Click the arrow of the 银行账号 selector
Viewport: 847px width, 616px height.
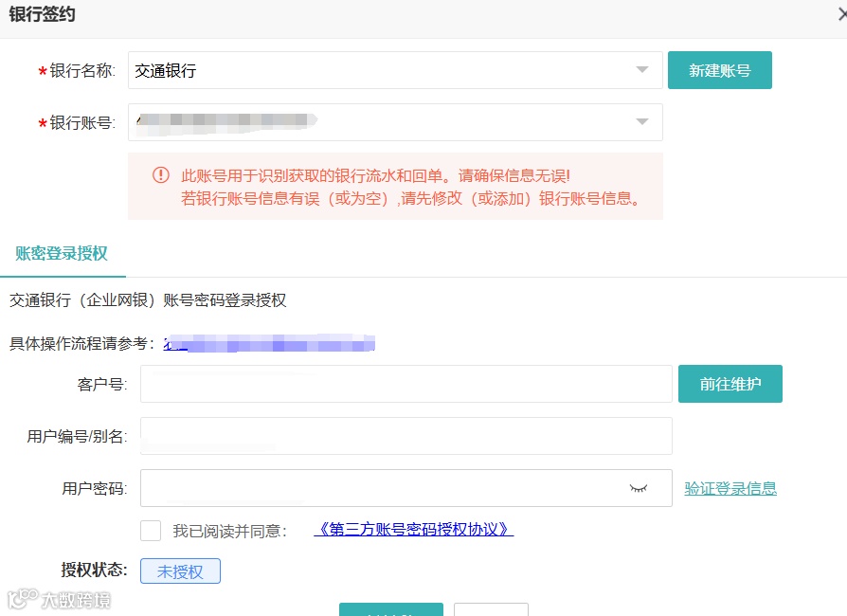tap(641, 121)
